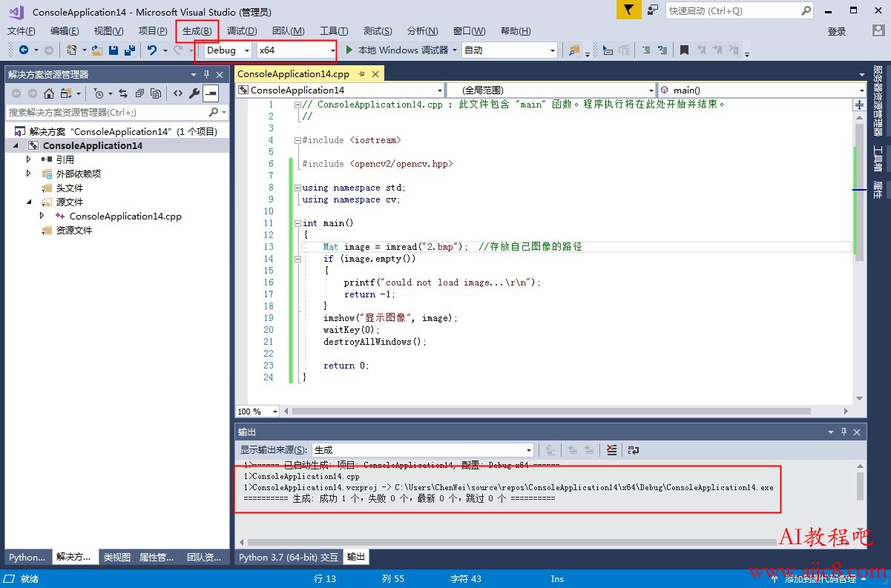The width and height of the screenshot is (891, 588).
Task: Switch to Python 3.7 (64-bit) 交互 tab
Action: pyautogui.click(x=289, y=557)
